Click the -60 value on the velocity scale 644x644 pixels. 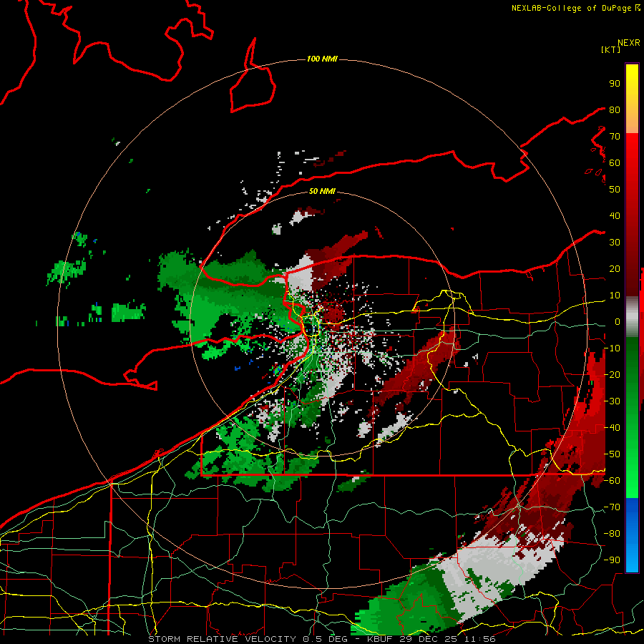[x=612, y=481]
